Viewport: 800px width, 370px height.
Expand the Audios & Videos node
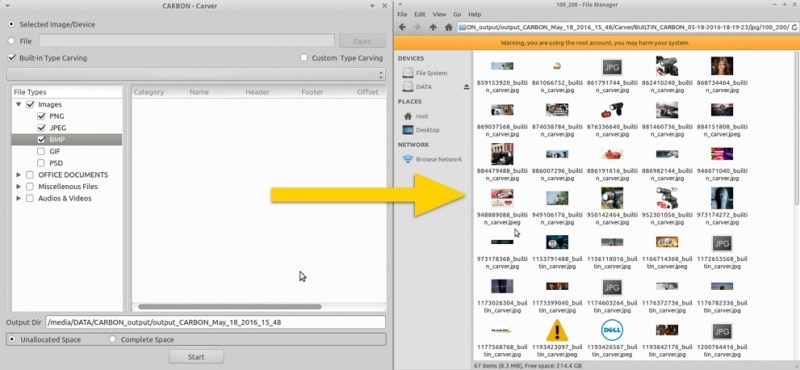point(19,198)
